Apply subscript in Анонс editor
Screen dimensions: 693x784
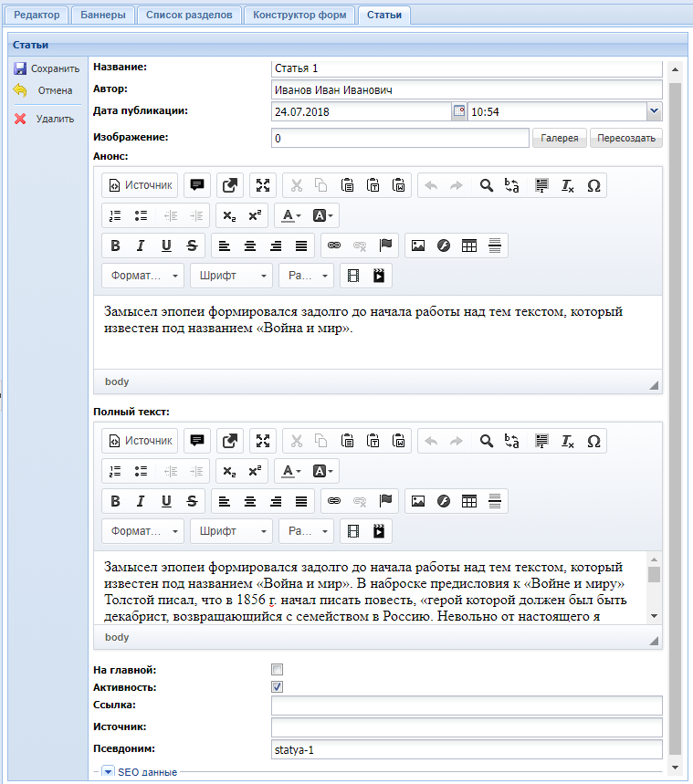229,215
